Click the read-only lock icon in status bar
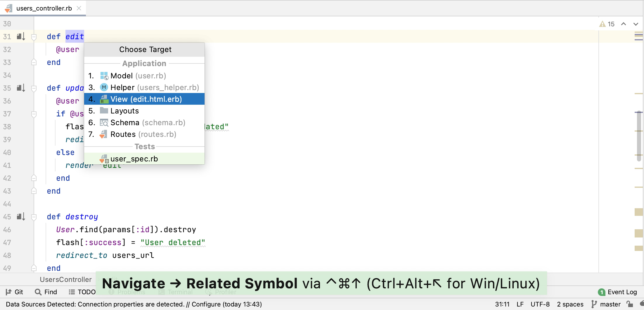The height and width of the screenshot is (310, 644). (630, 304)
